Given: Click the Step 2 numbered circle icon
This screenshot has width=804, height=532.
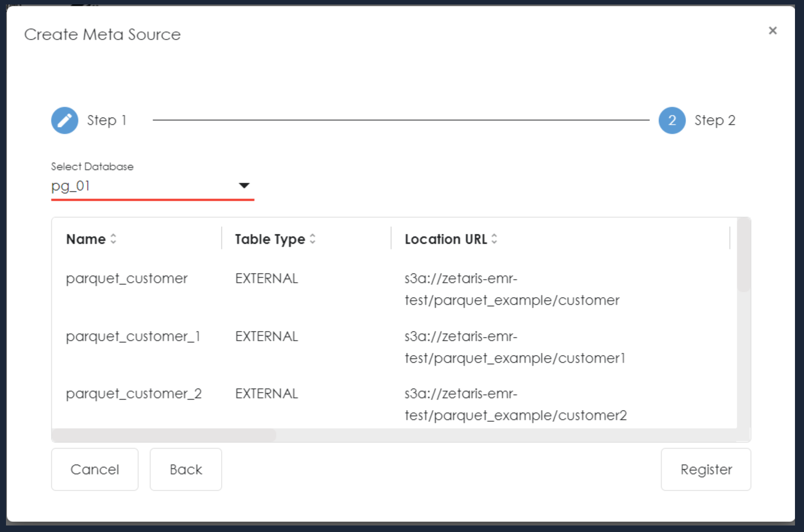Looking at the screenshot, I should 672,120.
